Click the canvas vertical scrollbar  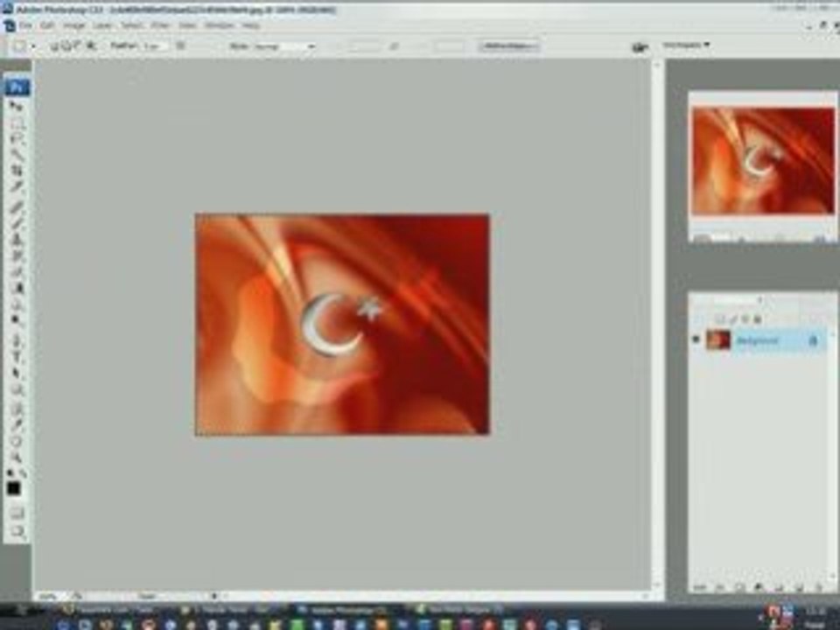pos(657,324)
